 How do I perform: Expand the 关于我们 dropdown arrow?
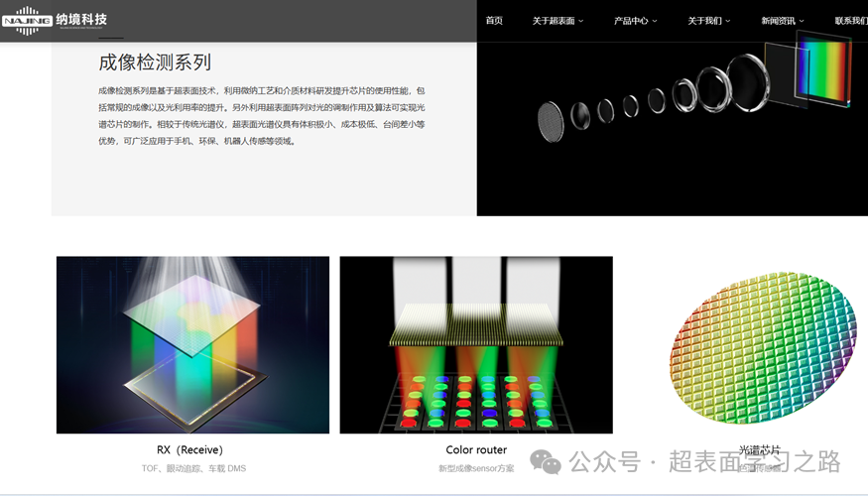[x=728, y=21]
